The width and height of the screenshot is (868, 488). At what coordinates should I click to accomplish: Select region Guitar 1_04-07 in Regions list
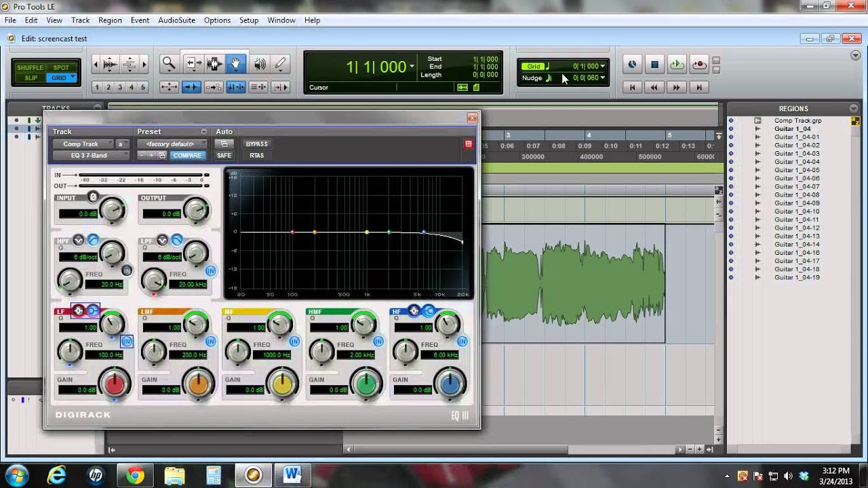[x=797, y=186]
